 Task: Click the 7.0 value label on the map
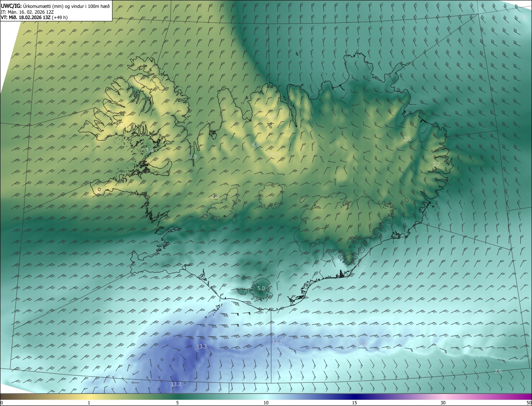coord(498,371)
